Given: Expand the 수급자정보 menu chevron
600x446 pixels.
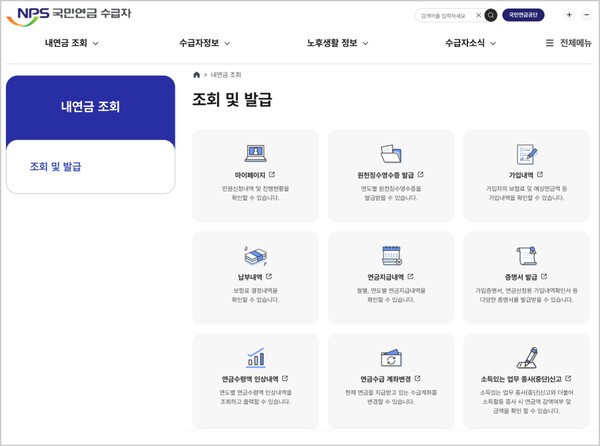Looking at the screenshot, I should (x=227, y=44).
